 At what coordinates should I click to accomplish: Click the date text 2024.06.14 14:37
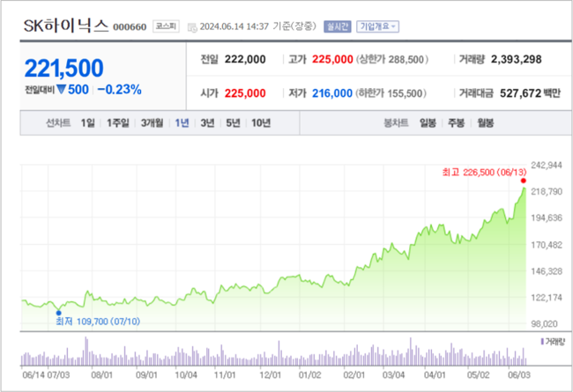(234, 26)
